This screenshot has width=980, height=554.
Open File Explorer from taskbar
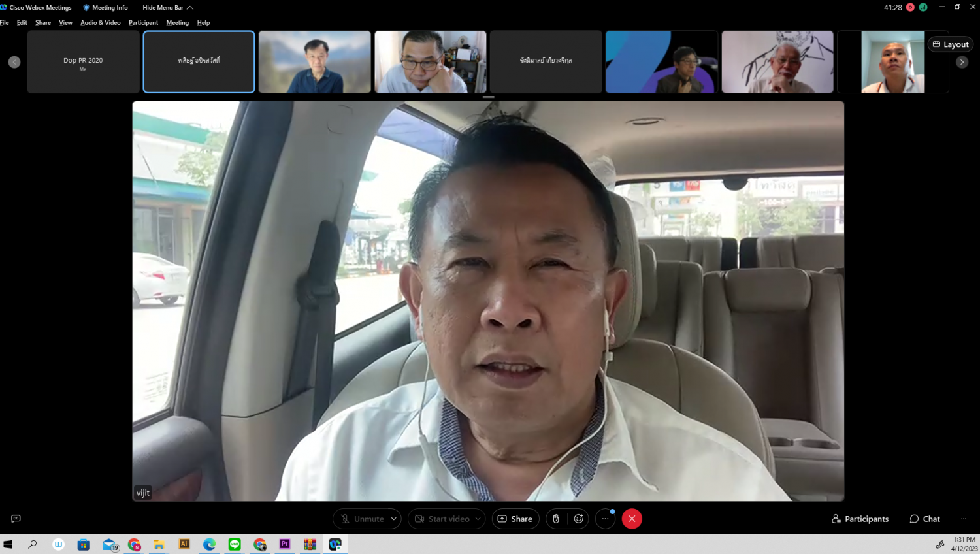[159, 544]
